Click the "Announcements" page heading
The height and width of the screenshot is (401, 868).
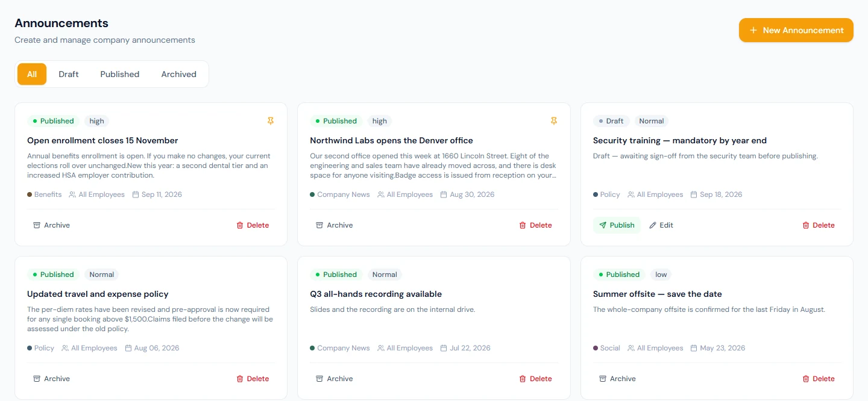(x=61, y=23)
